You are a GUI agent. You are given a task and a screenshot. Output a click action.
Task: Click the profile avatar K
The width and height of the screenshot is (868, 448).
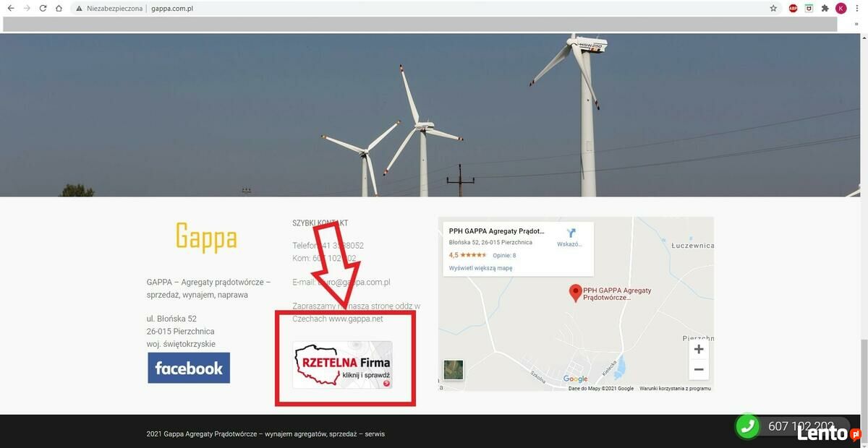pyautogui.click(x=841, y=9)
